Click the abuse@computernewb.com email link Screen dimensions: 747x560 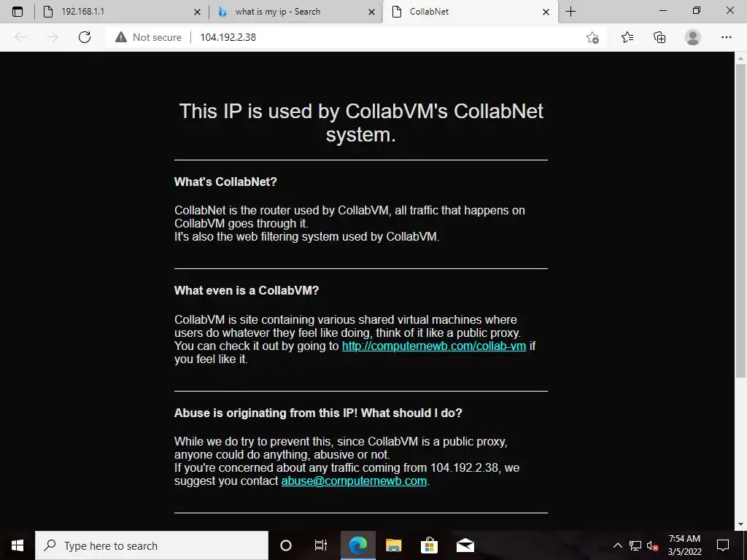354,481
